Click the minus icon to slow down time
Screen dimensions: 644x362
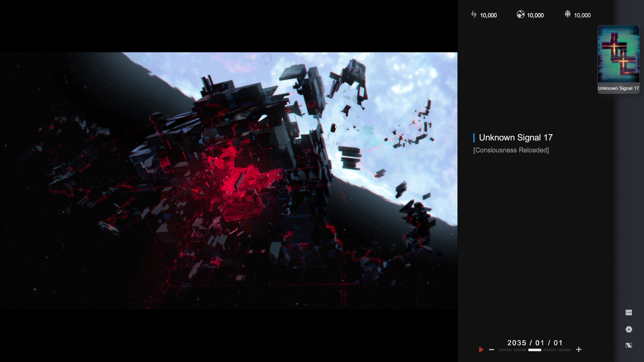point(492,350)
